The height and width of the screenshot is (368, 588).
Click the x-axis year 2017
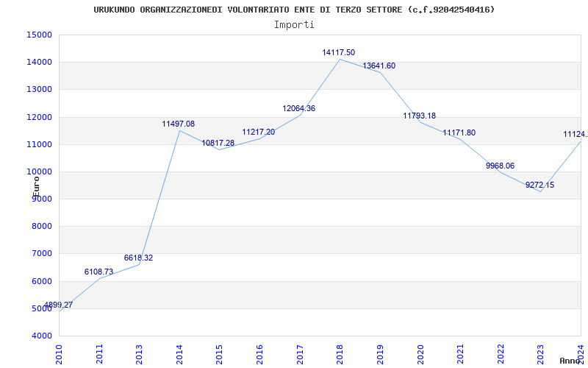pos(300,354)
